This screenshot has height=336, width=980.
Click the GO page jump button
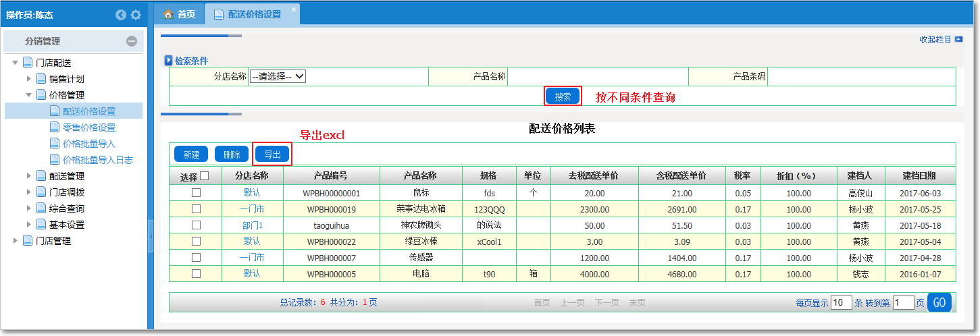(939, 303)
